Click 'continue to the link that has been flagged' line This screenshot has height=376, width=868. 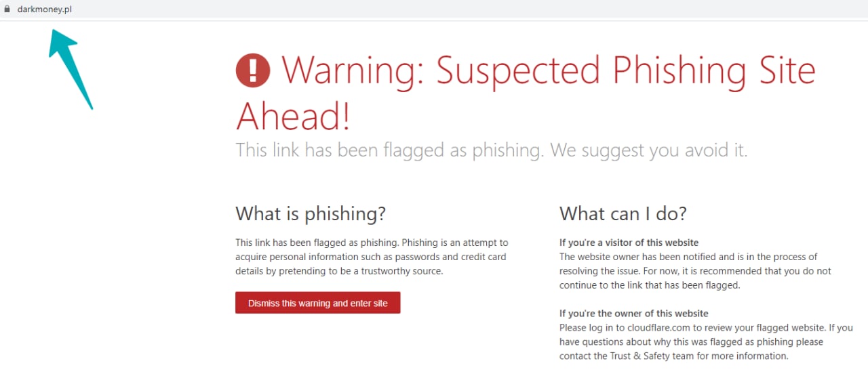click(649, 285)
